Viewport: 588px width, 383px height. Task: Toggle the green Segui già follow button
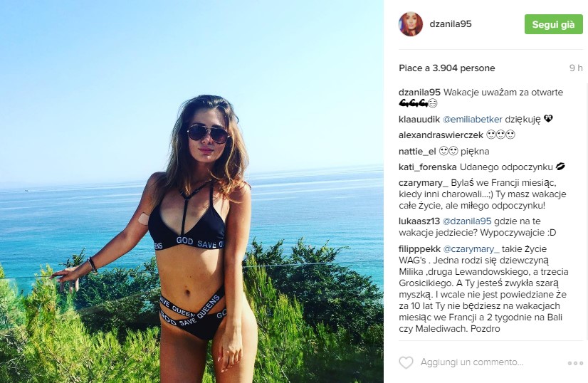[x=554, y=24]
